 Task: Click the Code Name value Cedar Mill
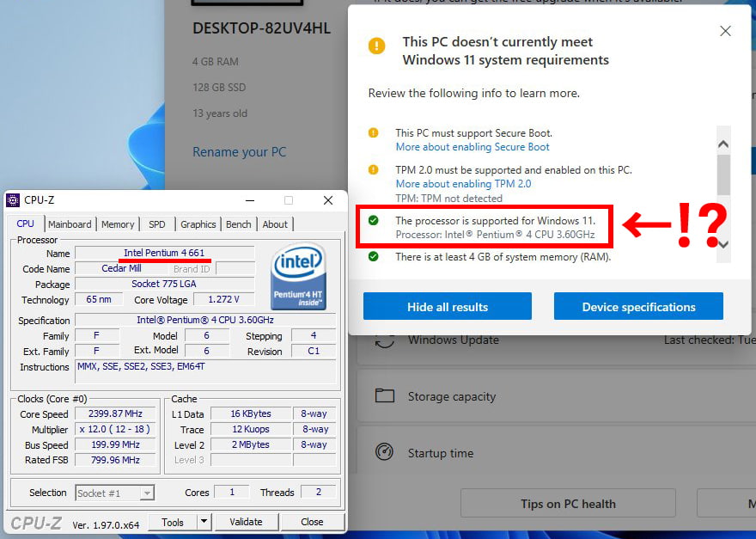pyautogui.click(x=121, y=268)
